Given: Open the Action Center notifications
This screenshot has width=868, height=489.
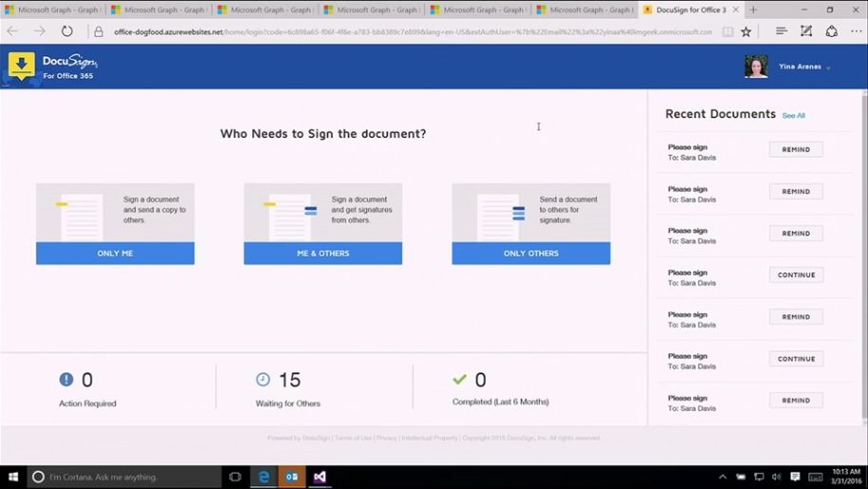Looking at the screenshot, I should click(795, 477).
